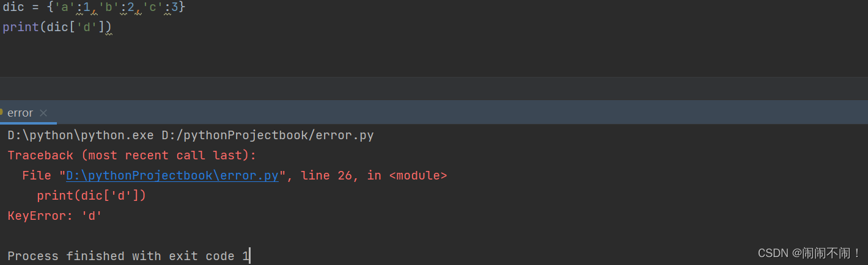The width and height of the screenshot is (868, 265).
Task: Select the error run tab
Action: 20,113
